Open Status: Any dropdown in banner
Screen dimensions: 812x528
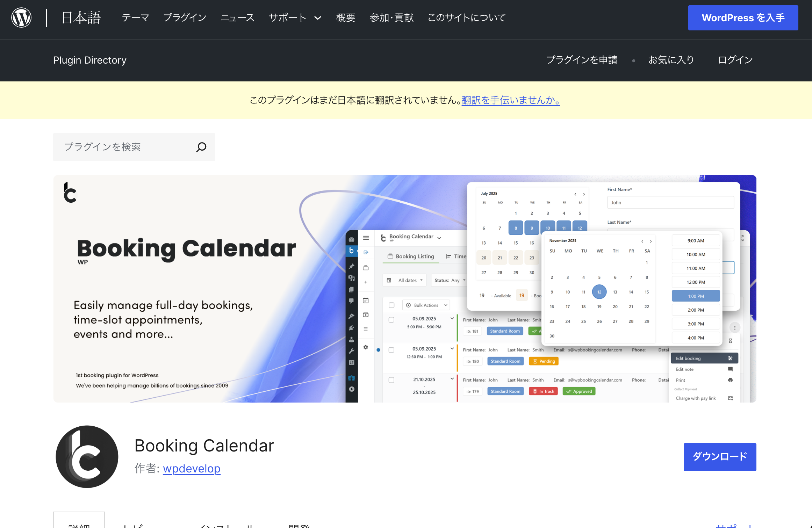click(450, 280)
